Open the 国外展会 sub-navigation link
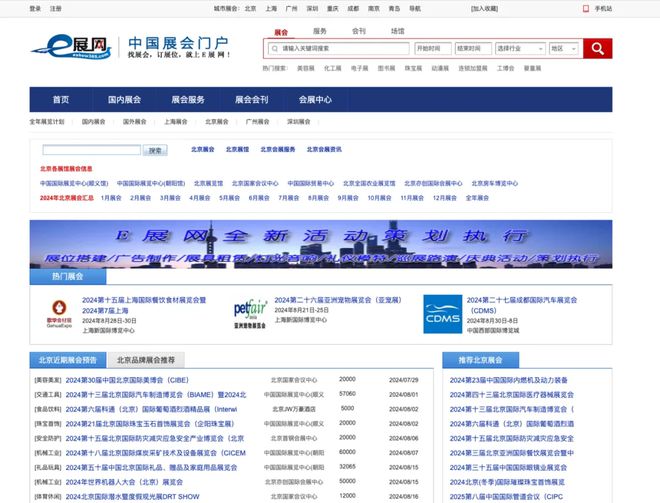 click(x=134, y=122)
